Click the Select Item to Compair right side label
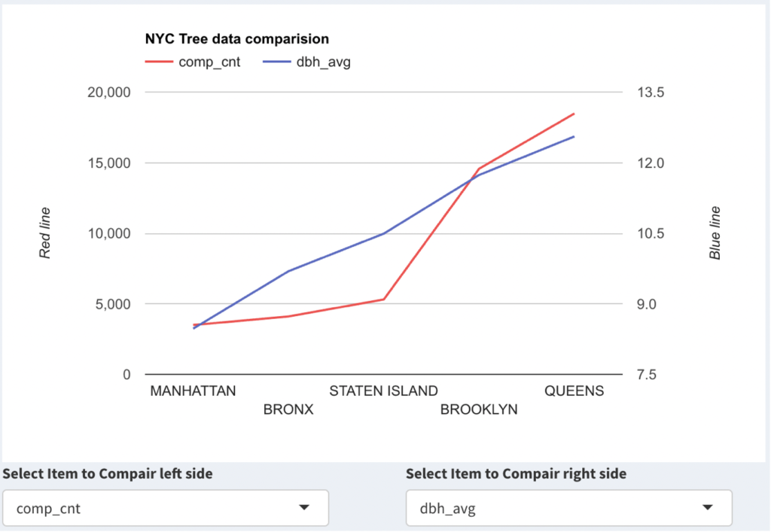The width and height of the screenshot is (771, 532). pyautogui.click(x=516, y=474)
